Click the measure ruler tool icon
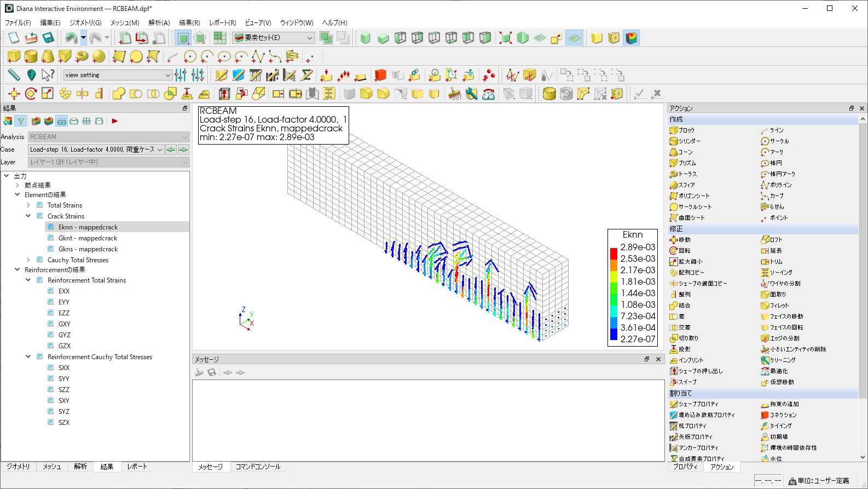Screen dimensions: 868x489 point(14,75)
